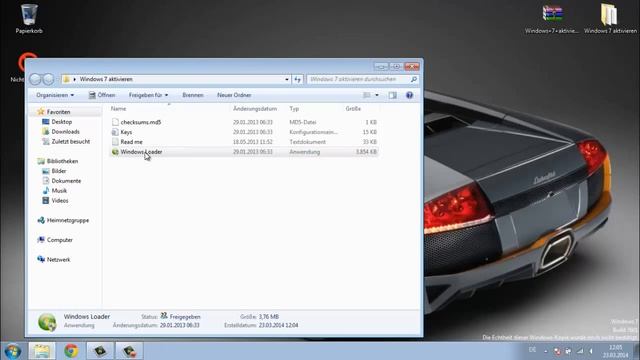Click the DE language indicator
The height and width of the screenshot is (360, 640).
(532, 350)
